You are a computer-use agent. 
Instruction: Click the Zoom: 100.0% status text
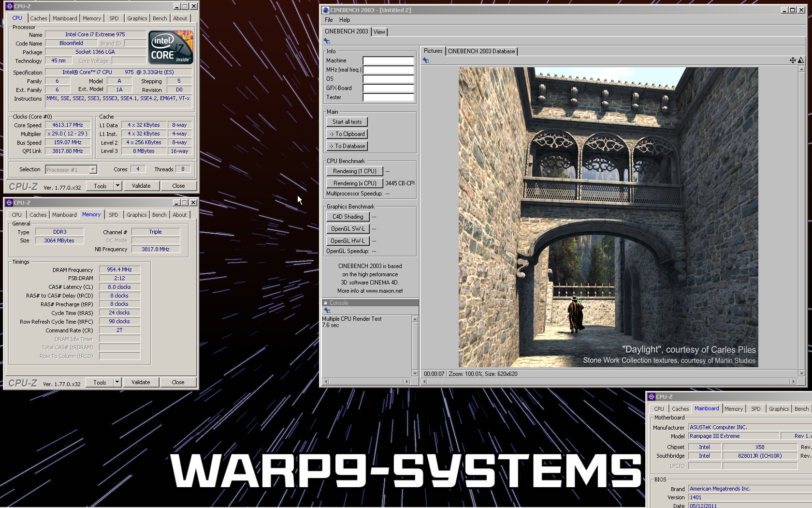pos(464,374)
